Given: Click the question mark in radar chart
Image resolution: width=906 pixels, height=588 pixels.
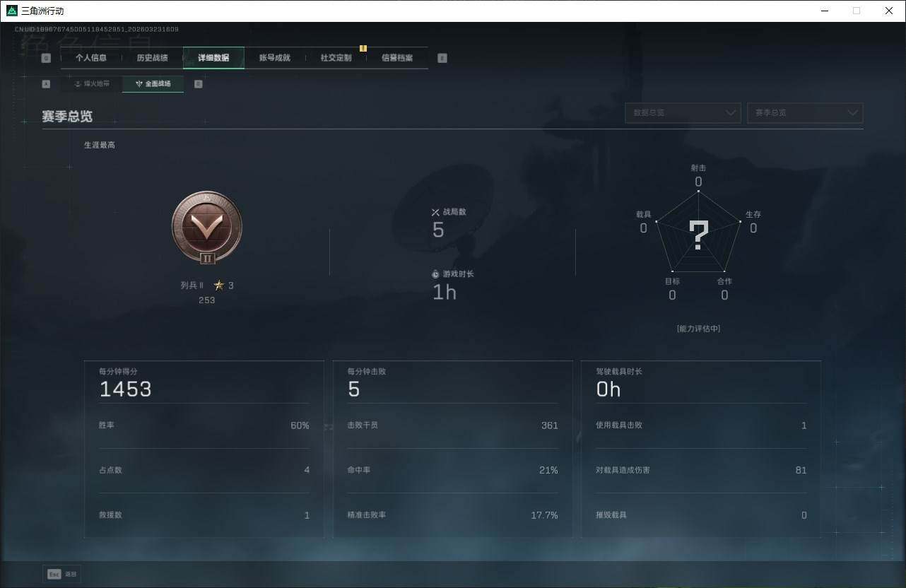Looking at the screenshot, I should coord(698,235).
